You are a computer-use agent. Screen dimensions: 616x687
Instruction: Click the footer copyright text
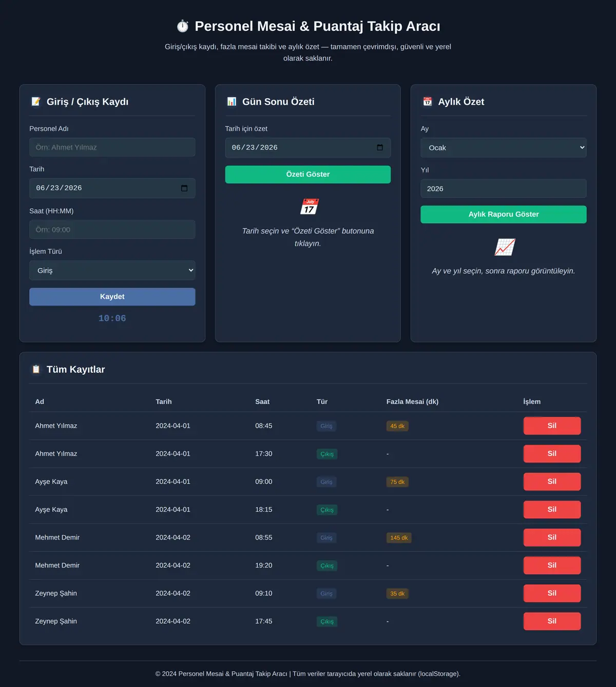(308, 674)
